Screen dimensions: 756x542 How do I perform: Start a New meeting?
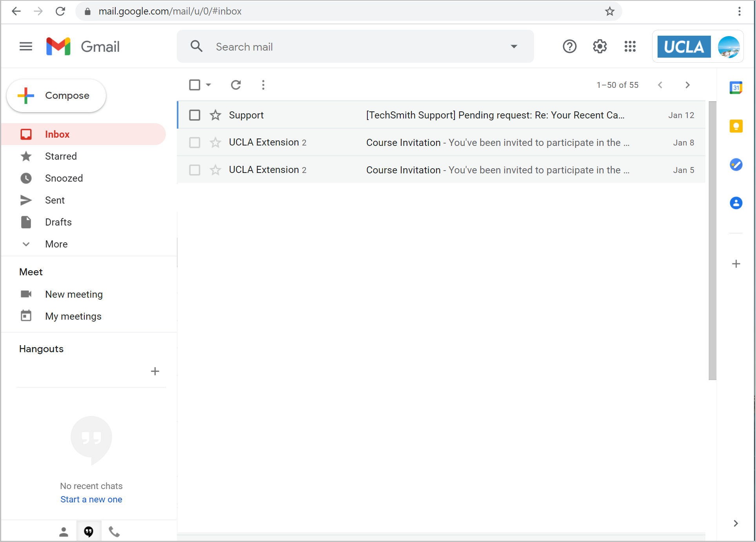click(x=74, y=294)
